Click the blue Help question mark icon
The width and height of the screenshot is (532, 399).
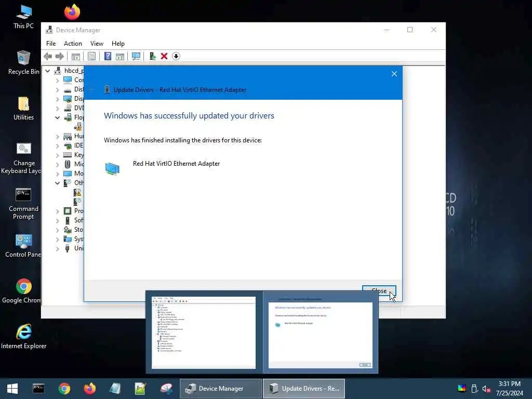point(108,56)
